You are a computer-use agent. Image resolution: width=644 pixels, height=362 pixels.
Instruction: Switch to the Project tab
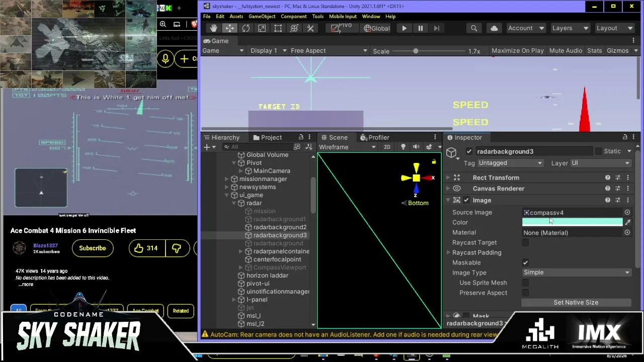268,137
